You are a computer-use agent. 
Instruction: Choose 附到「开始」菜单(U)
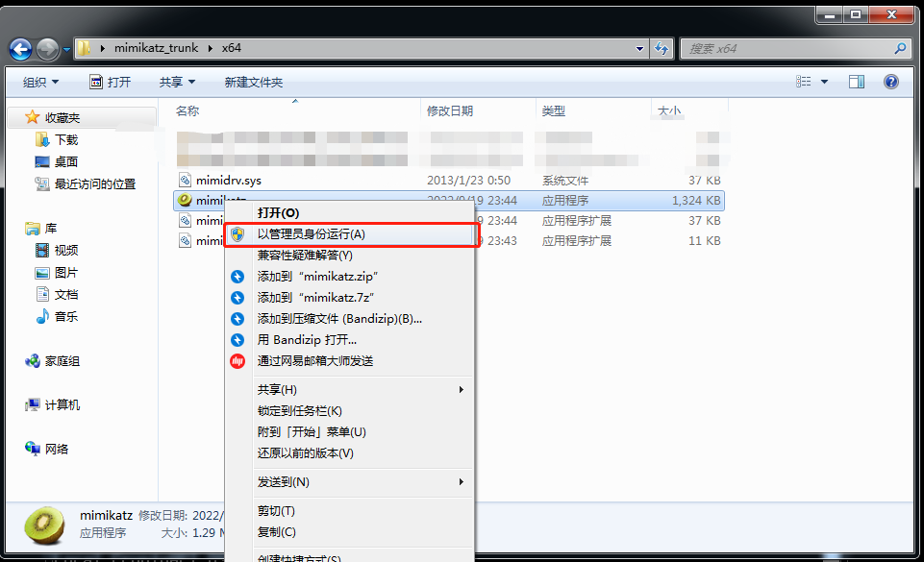pyautogui.click(x=348, y=432)
